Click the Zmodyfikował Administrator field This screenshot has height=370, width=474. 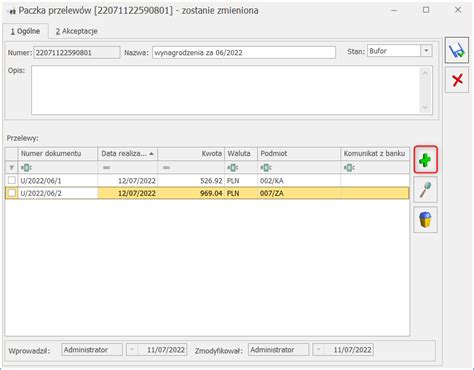click(278, 350)
